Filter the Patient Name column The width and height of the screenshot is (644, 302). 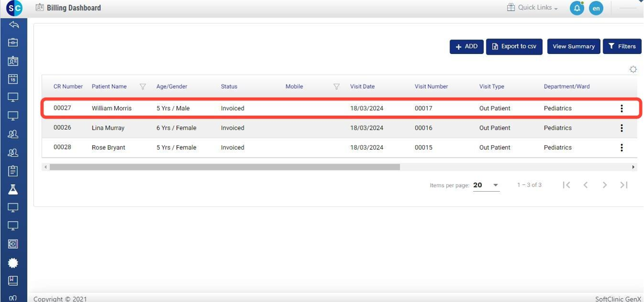click(143, 87)
